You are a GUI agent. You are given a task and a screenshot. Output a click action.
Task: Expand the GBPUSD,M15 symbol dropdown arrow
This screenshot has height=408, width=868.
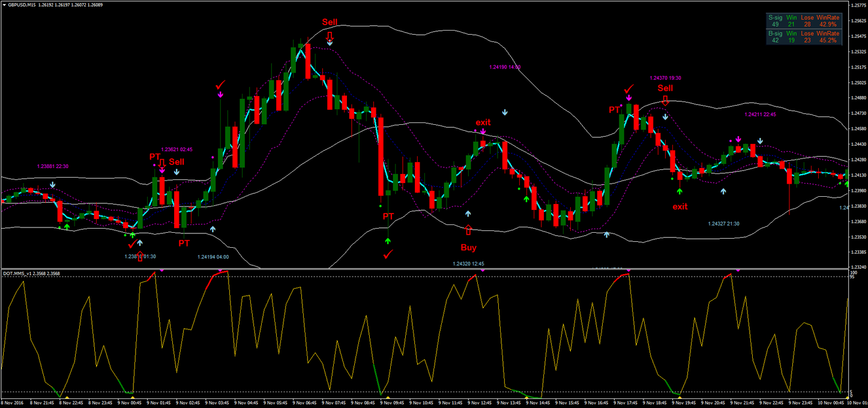point(4,5)
